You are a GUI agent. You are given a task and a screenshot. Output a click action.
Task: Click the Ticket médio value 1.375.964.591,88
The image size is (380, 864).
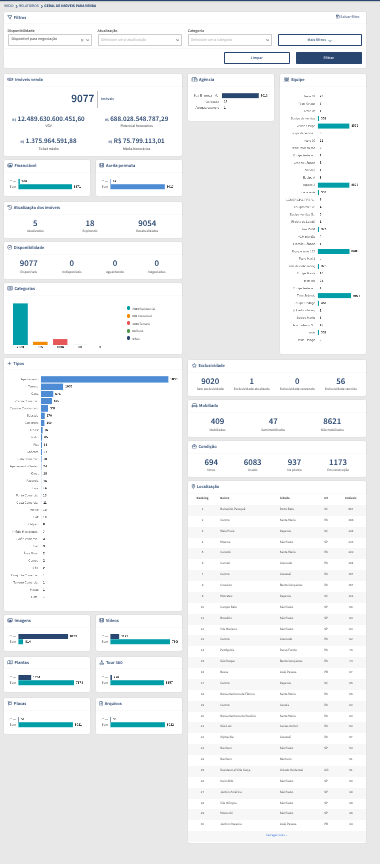(51, 141)
